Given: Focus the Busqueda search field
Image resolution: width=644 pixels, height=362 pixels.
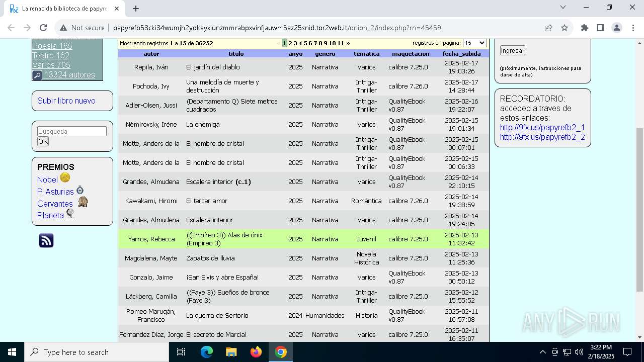Looking at the screenshot, I should pos(72,131).
